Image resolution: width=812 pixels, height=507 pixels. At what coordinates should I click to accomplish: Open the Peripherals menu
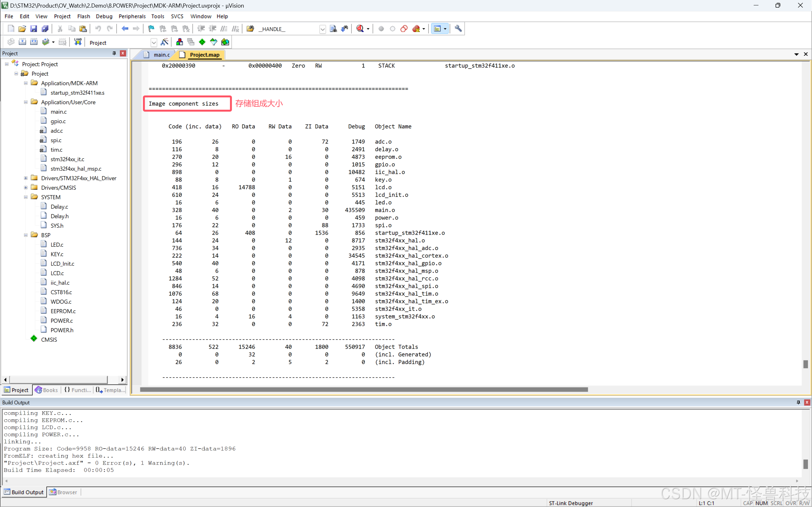pos(132,16)
